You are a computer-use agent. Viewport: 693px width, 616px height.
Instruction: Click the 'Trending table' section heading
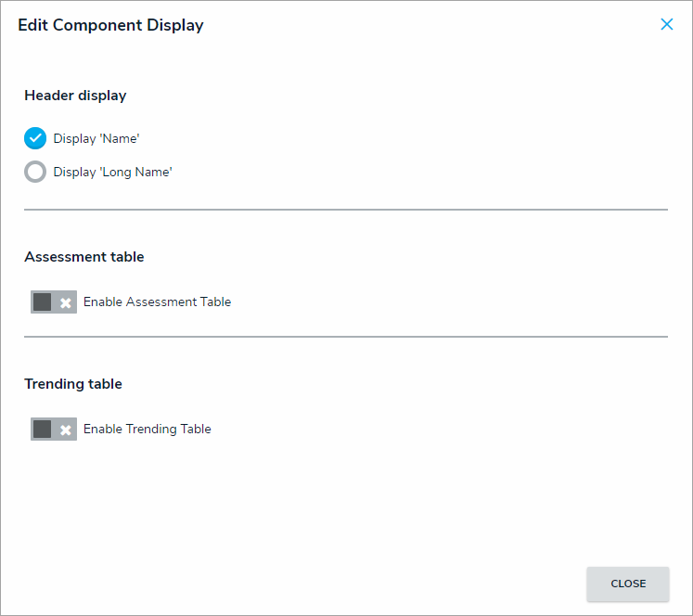click(x=73, y=384)
